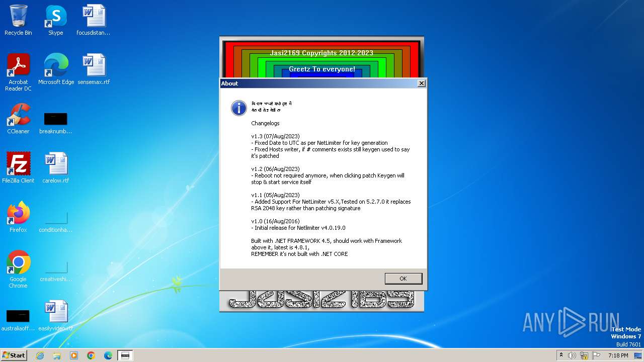The width and height of the screenshot is (644, 362).
Task: Launch Chrome from the taskbar
Action: tap(91, 355)
